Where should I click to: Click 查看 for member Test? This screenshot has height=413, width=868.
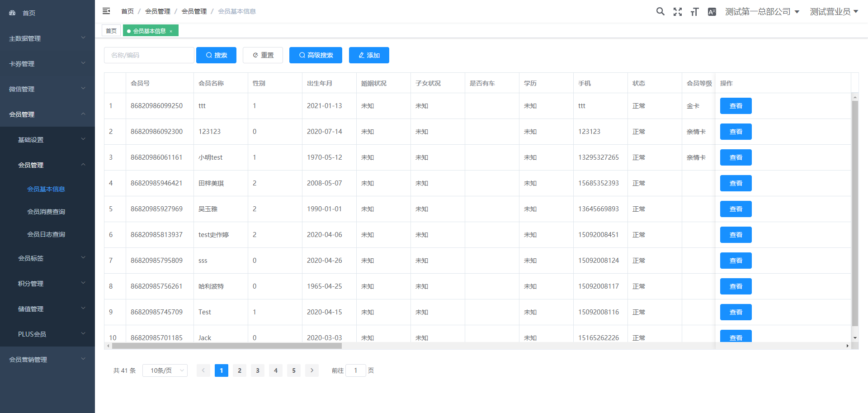(736, 312)
